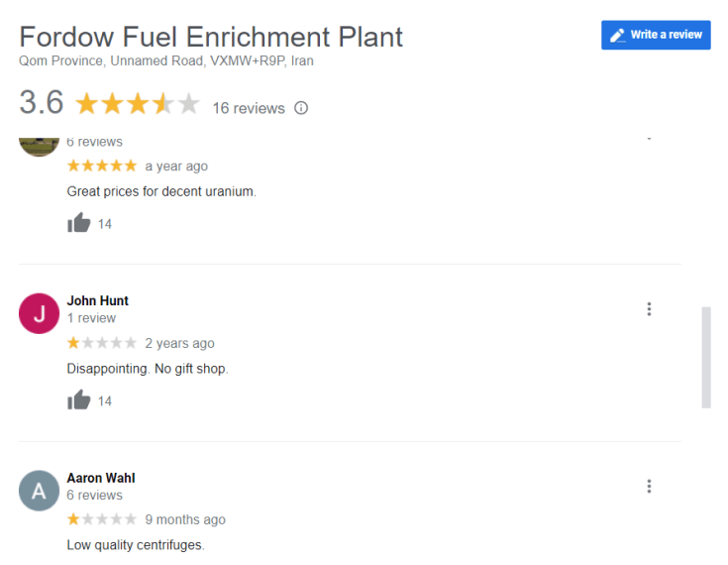Click the five-star rating on the uranium review
This screenshot has height=565, width=728.
point(102,166)
